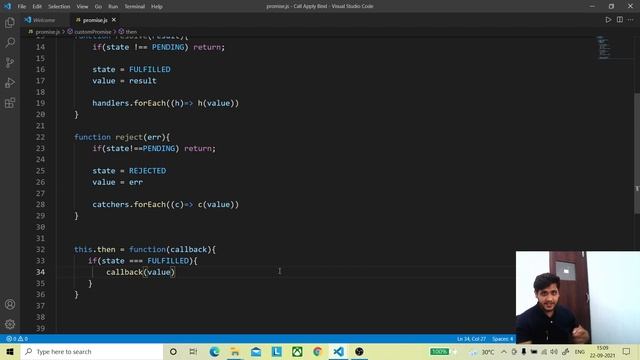640x360 pixels.
Task: Open the Terminal menu
Action: click(x=135, y=6)
